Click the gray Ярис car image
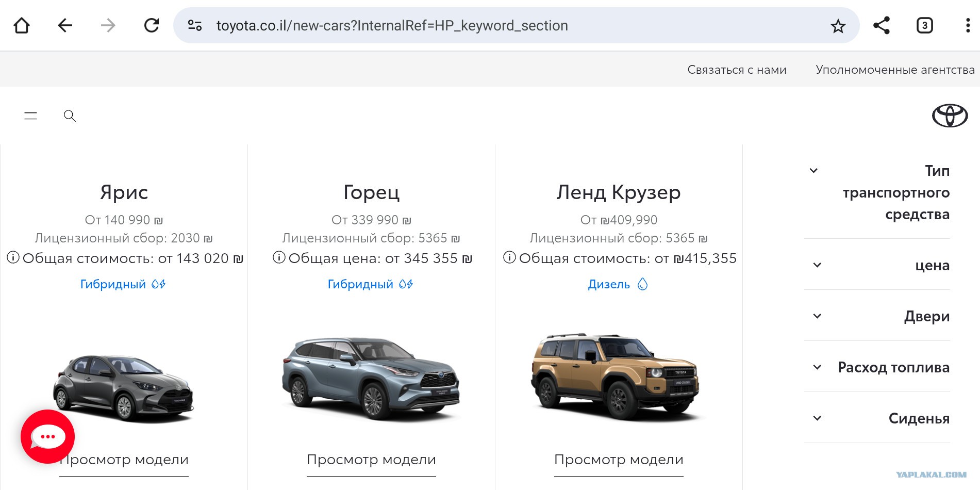Image resolution: width=980 pixels, height=490 pixels. pyautogui.click(x=124, y=388)
